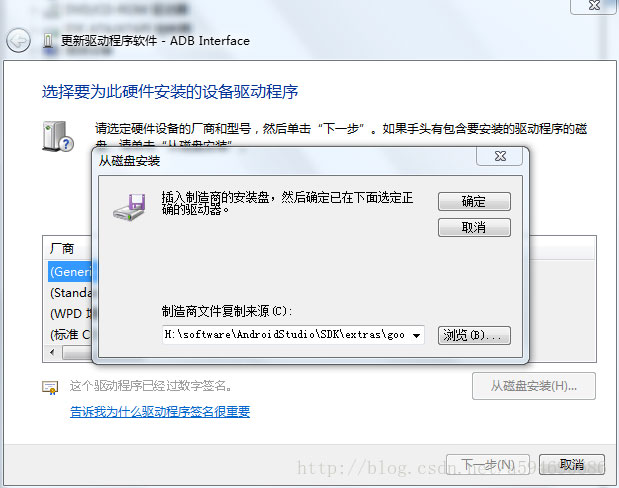Click the floppy disk drive icon

(129, 207)
